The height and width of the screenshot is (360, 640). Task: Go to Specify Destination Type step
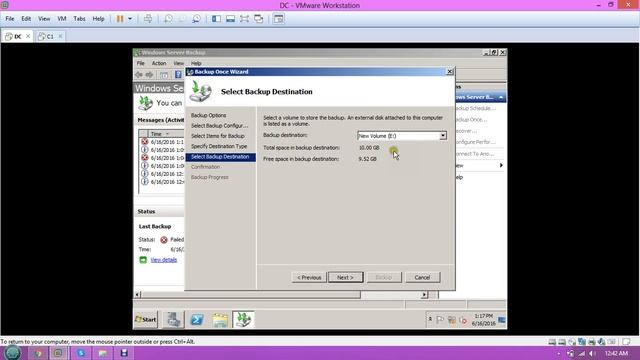coord(219,146)
